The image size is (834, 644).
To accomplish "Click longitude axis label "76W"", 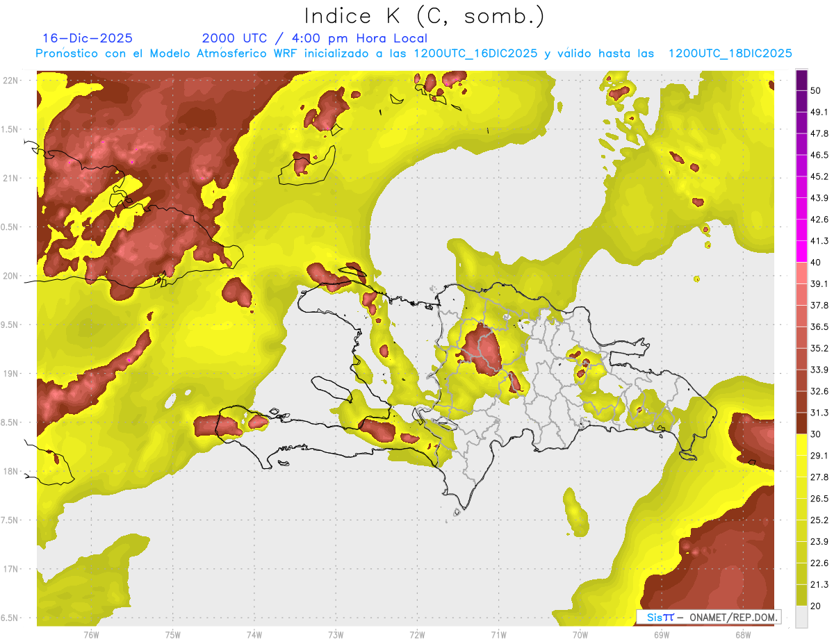I will 91,634.
